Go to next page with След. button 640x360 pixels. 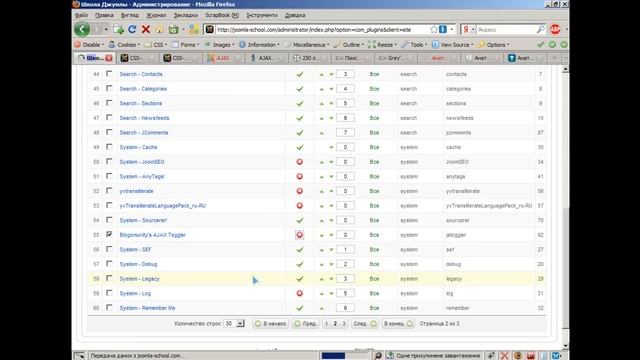(365, 323)
